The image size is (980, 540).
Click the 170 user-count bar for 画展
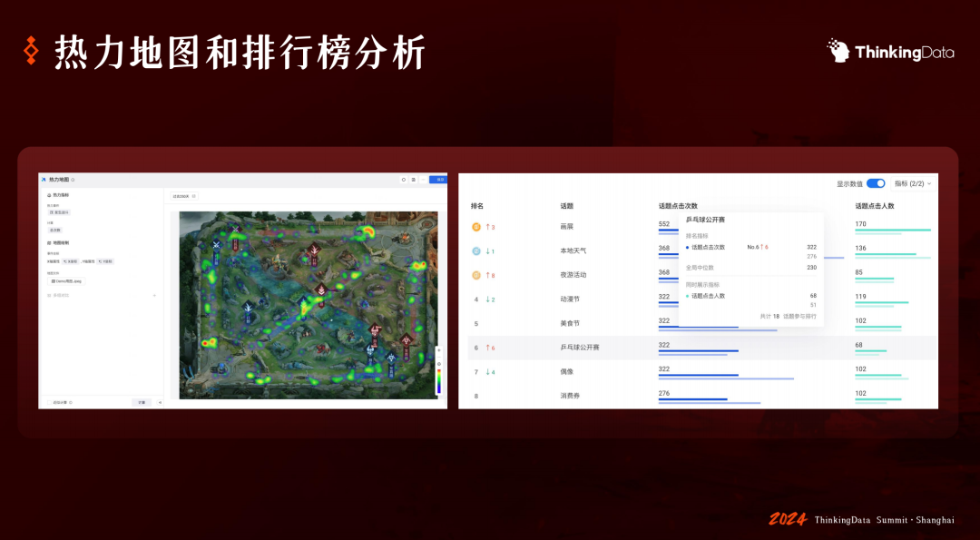pos(893,230)
